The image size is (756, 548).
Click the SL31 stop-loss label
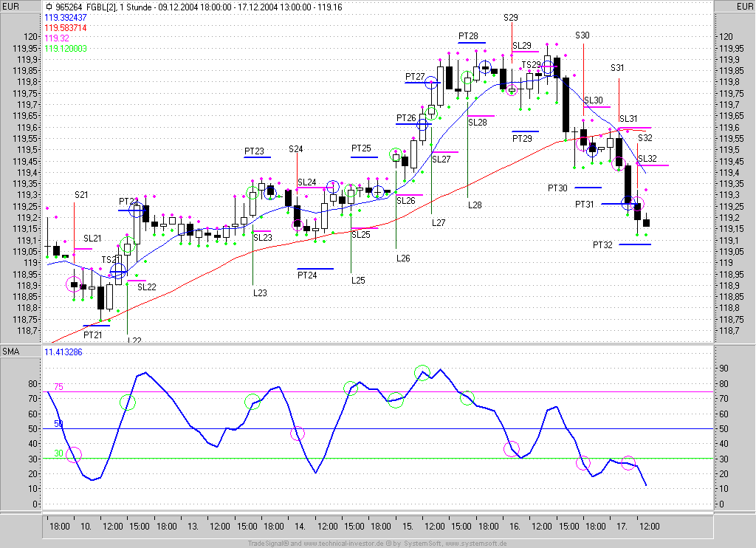(x=628, y=119)
